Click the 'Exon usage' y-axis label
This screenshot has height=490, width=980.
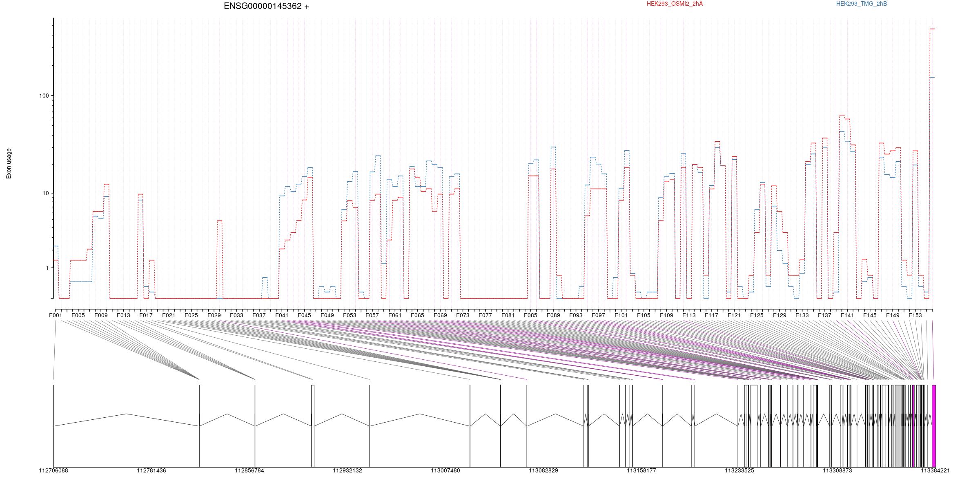(x=9, y=163)
